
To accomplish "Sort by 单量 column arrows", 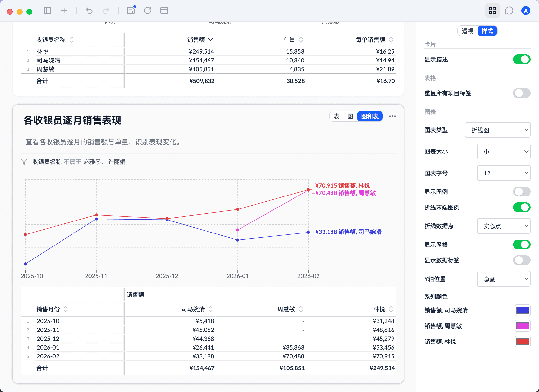I will pos(301,40).
